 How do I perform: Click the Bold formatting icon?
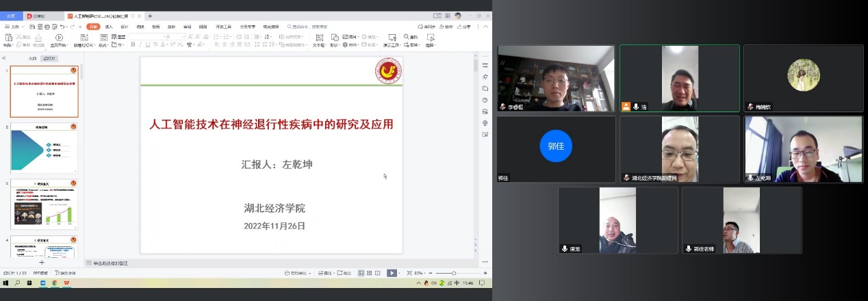[x=132, y=45]
